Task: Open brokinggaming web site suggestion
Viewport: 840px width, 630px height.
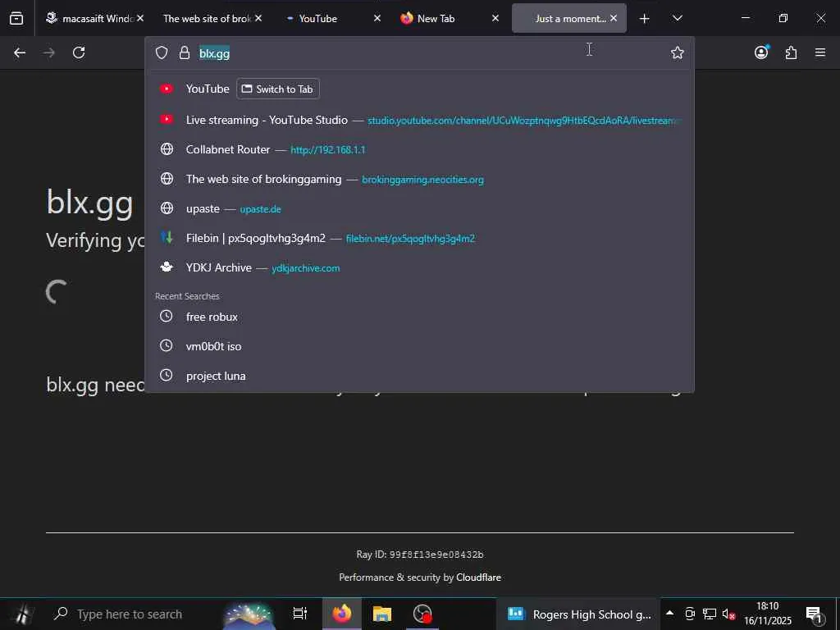Action: 419,179
